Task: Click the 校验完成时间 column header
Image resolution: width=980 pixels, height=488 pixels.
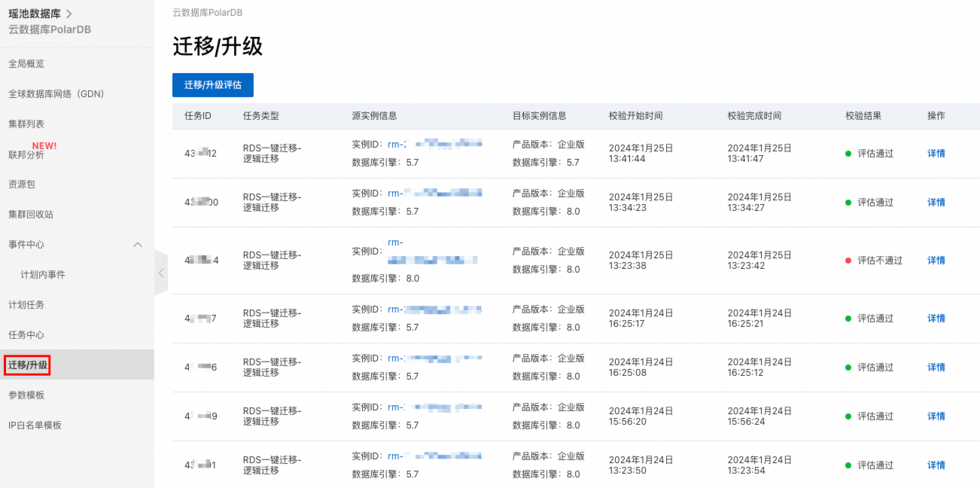Action: (x=755, y=116)
